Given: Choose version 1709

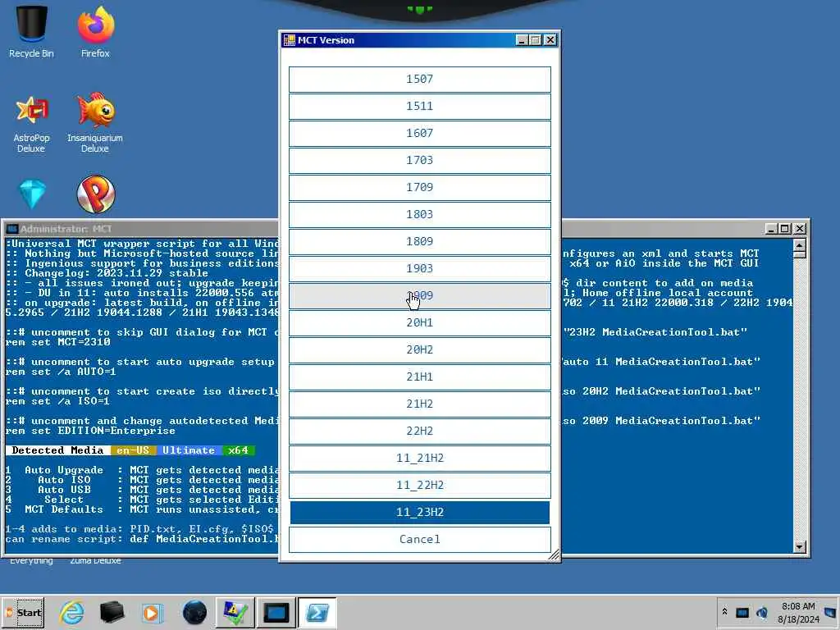Looking at the screenshot, I should (419, 188).
